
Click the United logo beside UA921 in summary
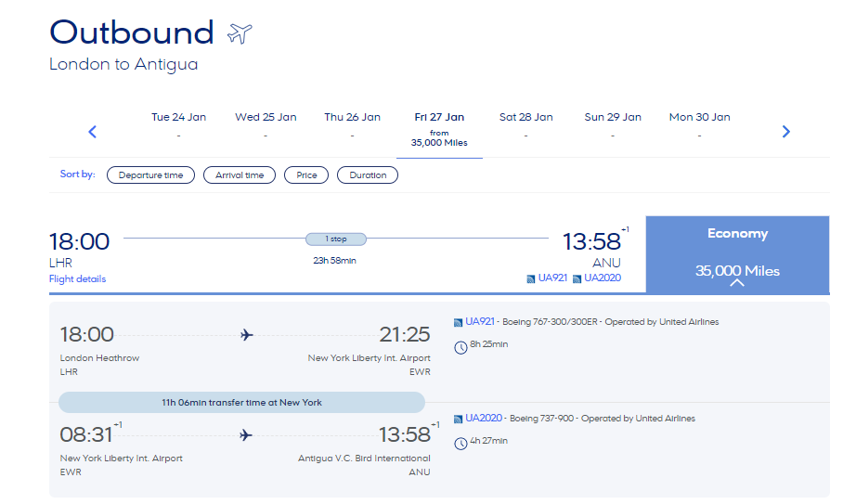531,278
